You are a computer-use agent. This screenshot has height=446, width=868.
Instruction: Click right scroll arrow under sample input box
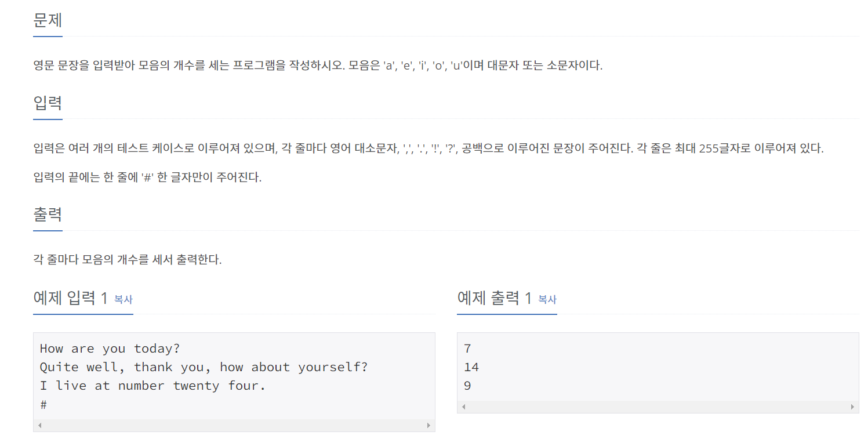pyautogui.click(x=428, y=425)
